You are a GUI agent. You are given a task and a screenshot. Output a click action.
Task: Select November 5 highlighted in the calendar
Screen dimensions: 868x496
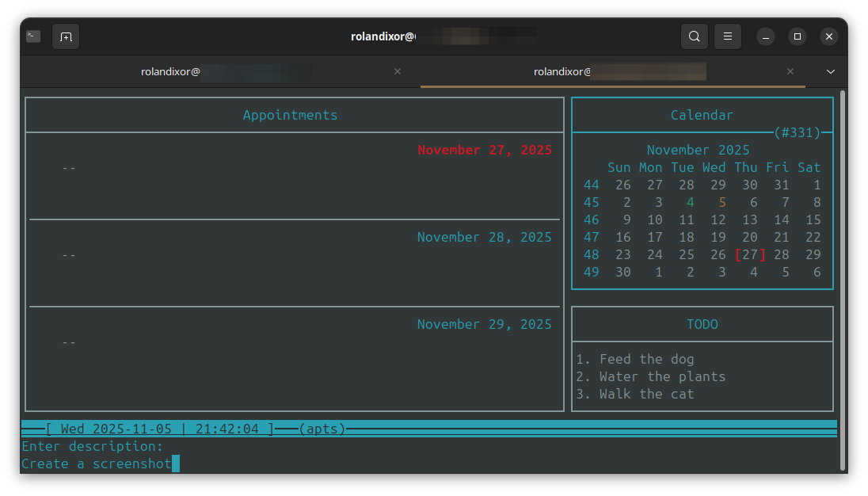[721, 202]
